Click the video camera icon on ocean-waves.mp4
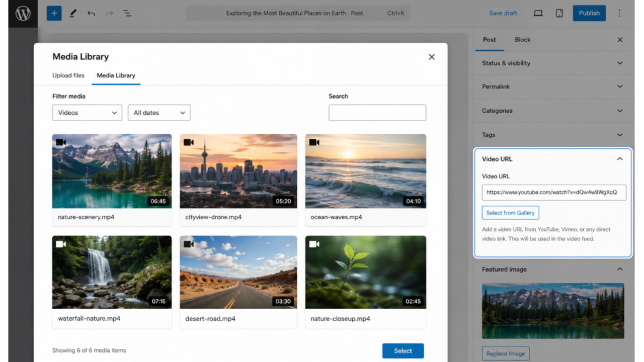Image resolution: width=644 pixels, height=362 pixels. (314, 142)
